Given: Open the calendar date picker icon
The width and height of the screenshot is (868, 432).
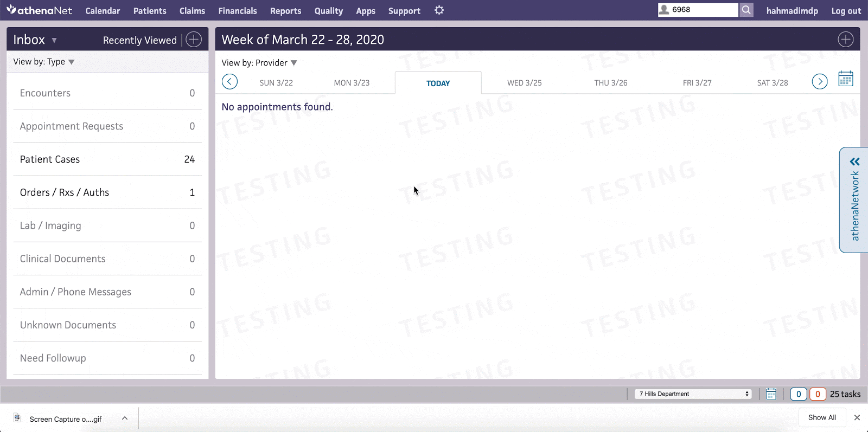Looking at the screenshot, I should tap(845, 79).
